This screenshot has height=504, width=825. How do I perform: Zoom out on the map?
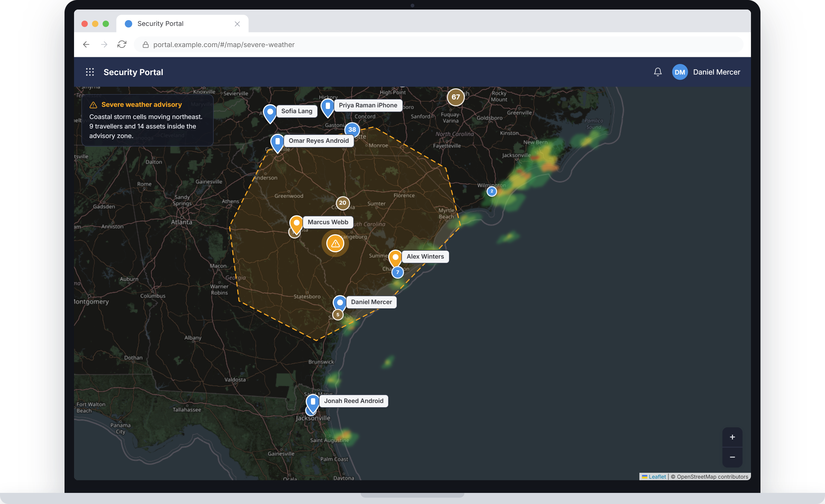(x=732, y=457)
